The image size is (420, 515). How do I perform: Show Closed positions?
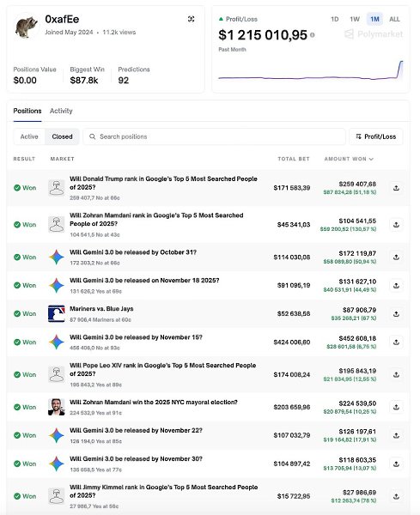pos(62,136)
